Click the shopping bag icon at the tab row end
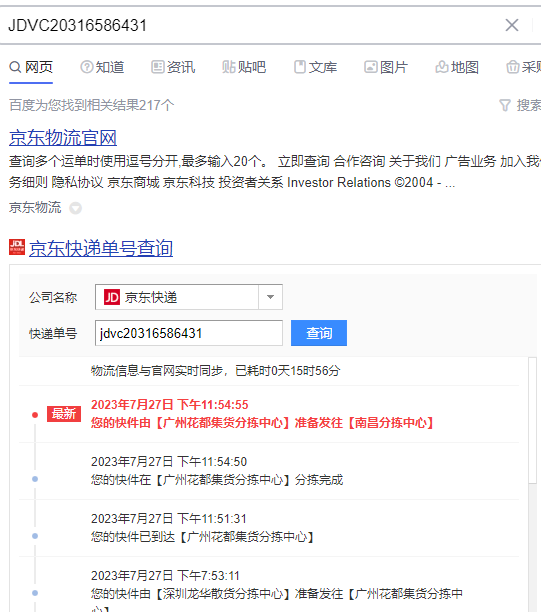541x612 pixels. [x=513, y=67]
